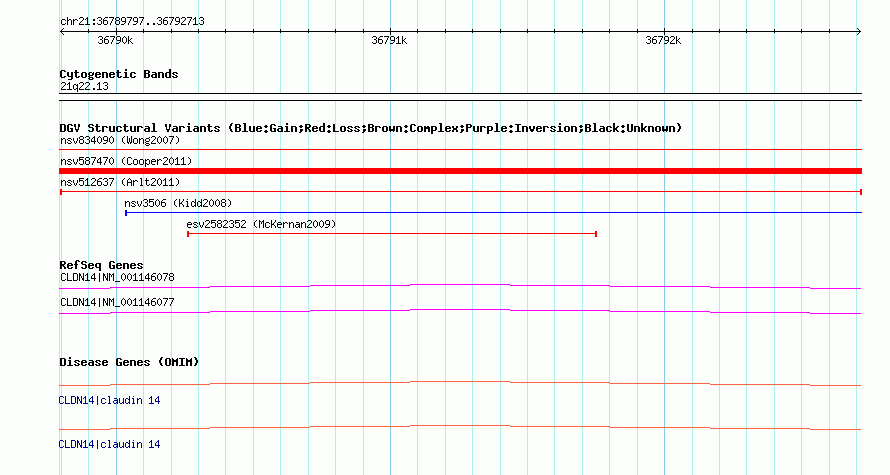Open variant esv2582352 (McKernan2009) label
890x475 pixels.
click(261, 224)
